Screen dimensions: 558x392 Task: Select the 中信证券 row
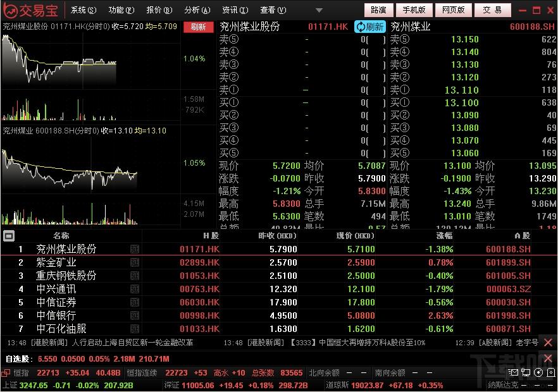coord(279,302)
